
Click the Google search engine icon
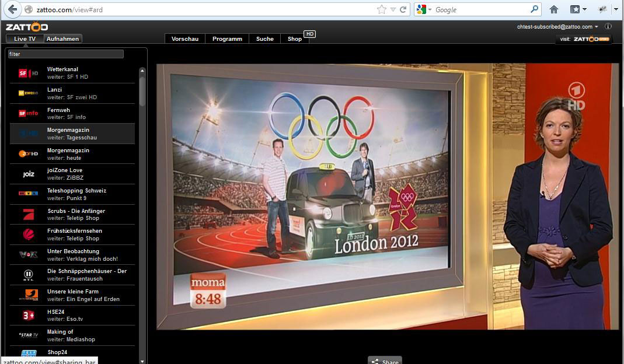(421, 9)
